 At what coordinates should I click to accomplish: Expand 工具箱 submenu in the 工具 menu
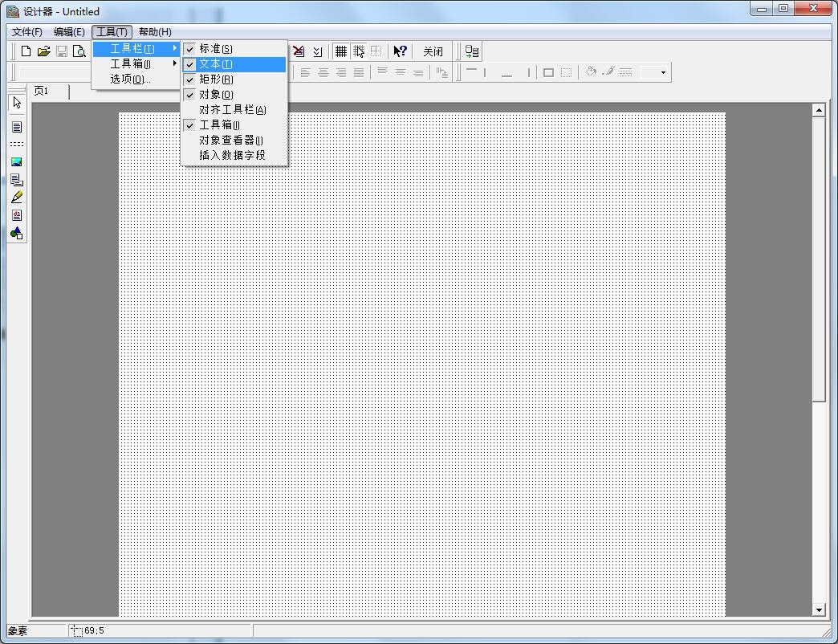pos(136,63)
